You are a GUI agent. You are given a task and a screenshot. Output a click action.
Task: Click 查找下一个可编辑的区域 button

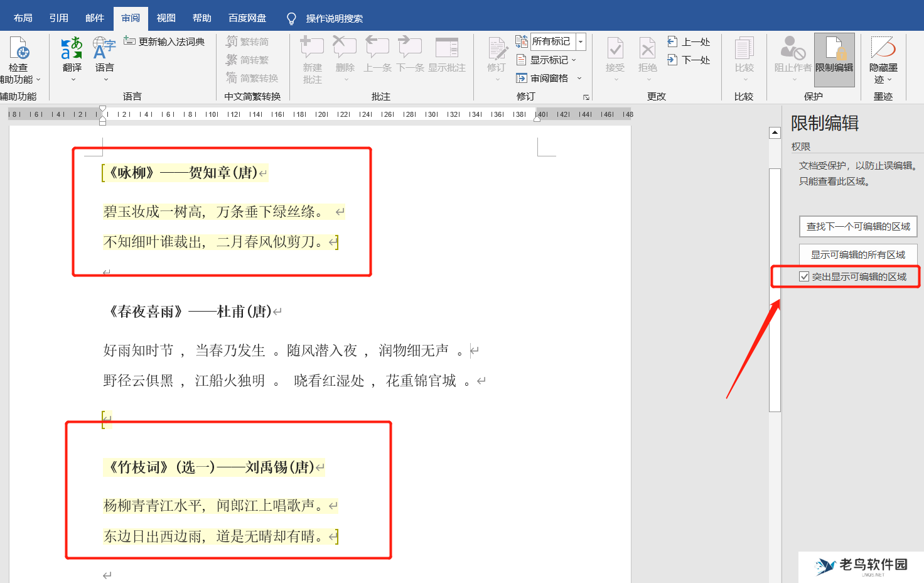tap(858, 226)
